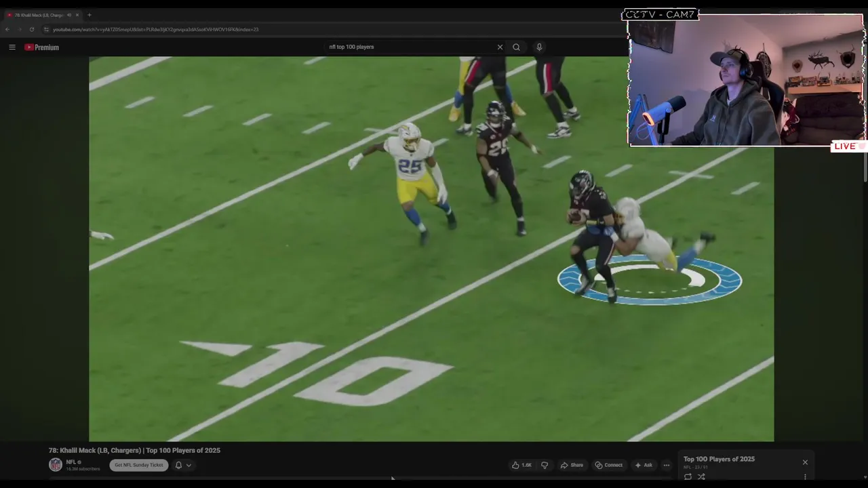Share the video
The width and height of the screenshot is (868, 488).
(x=572, y=465)
